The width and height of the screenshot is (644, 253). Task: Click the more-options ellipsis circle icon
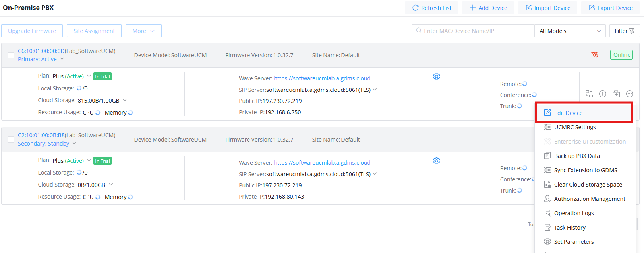pos(630,94)
